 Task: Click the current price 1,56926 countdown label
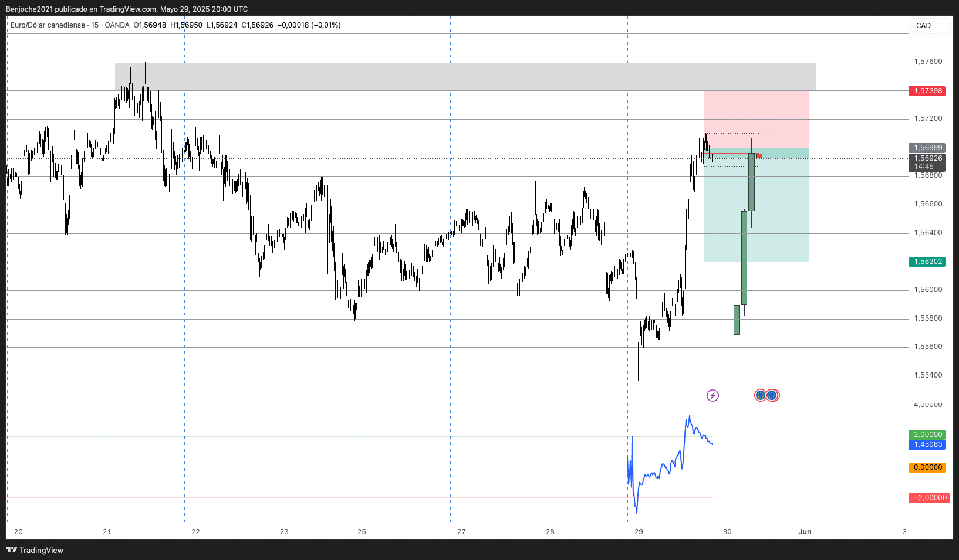point(927,162)
